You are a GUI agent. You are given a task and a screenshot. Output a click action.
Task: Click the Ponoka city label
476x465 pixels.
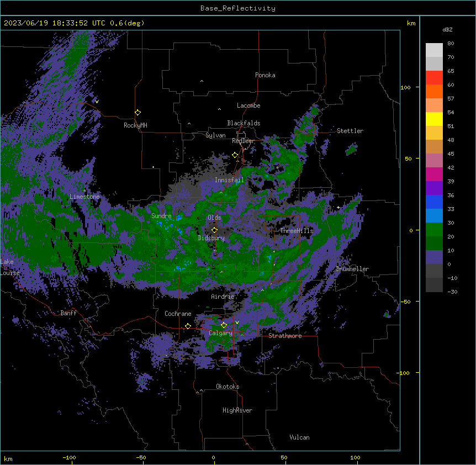(265, 75)
